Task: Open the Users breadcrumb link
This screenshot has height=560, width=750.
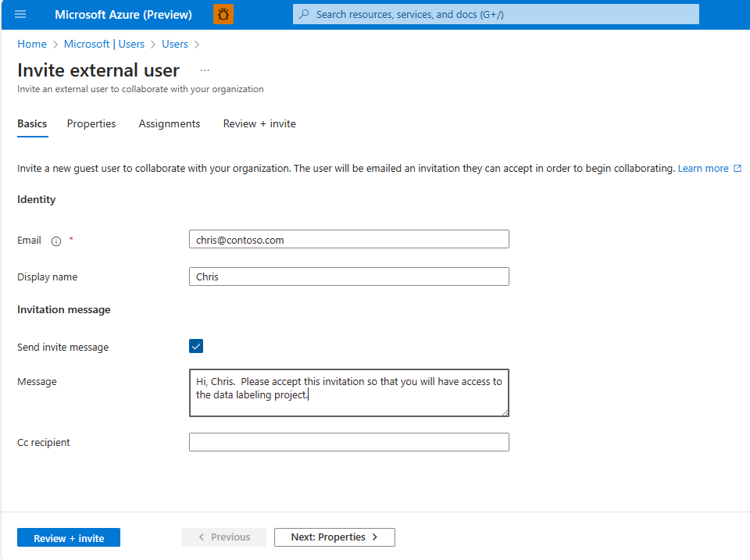Action: 174,44
